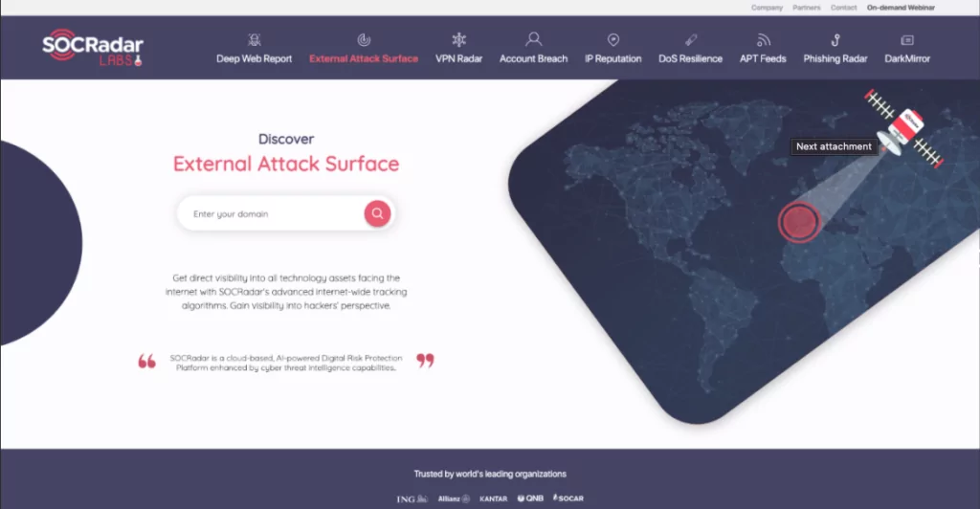
Task: Click the red radar target on map
Action: (799, 222)
